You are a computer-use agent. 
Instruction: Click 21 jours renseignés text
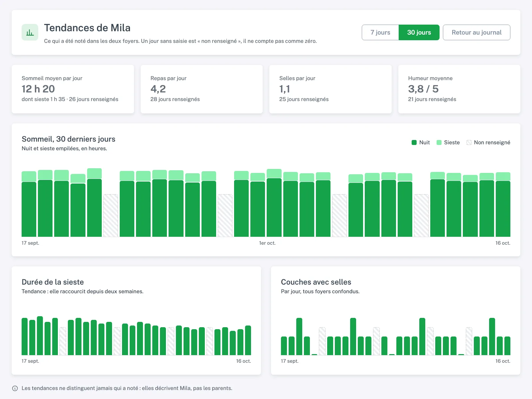coord(432,99)
